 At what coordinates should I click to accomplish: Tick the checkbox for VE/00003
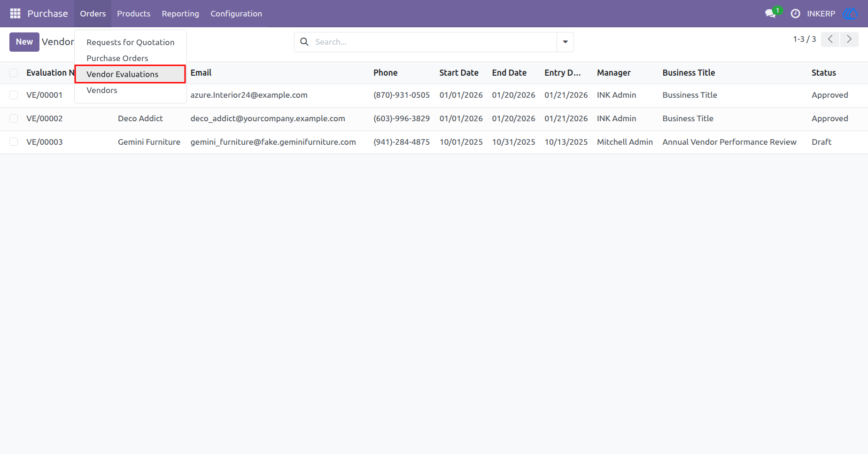[14, 142]
